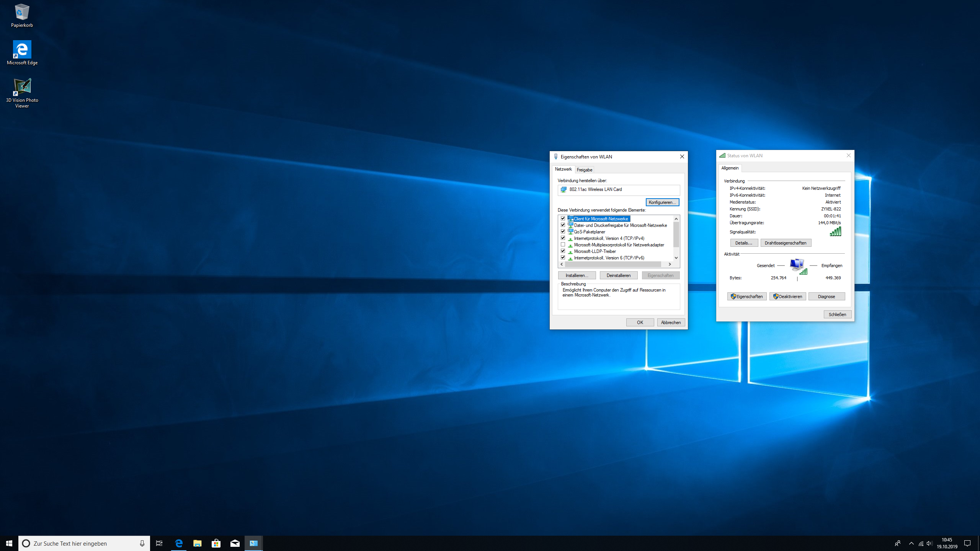Select the Allgemein tab in WLAN status
Screen dimensions: 980x551
[730, 168]
